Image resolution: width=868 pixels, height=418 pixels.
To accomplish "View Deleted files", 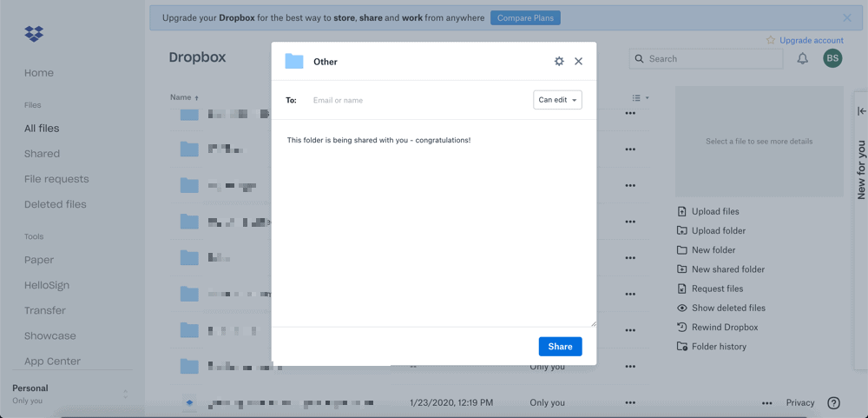I will (56, 204).
